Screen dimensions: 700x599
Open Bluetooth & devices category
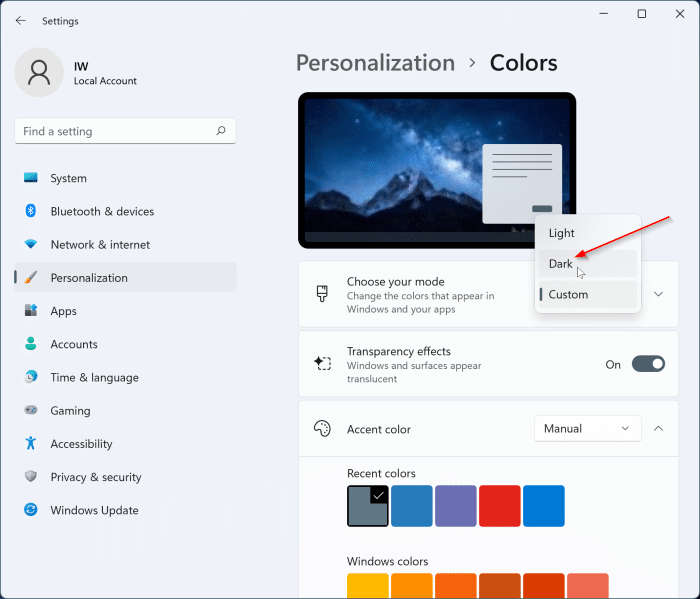pos(125,211)
